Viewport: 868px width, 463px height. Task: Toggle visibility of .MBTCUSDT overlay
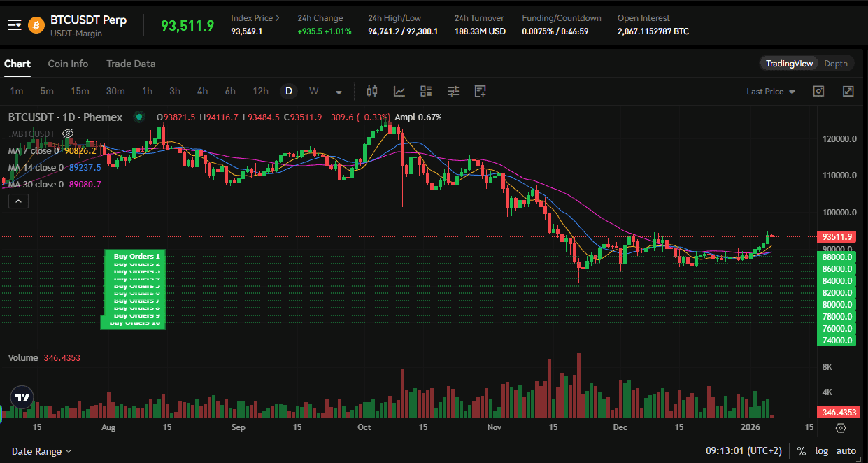[x=68, y=133]
